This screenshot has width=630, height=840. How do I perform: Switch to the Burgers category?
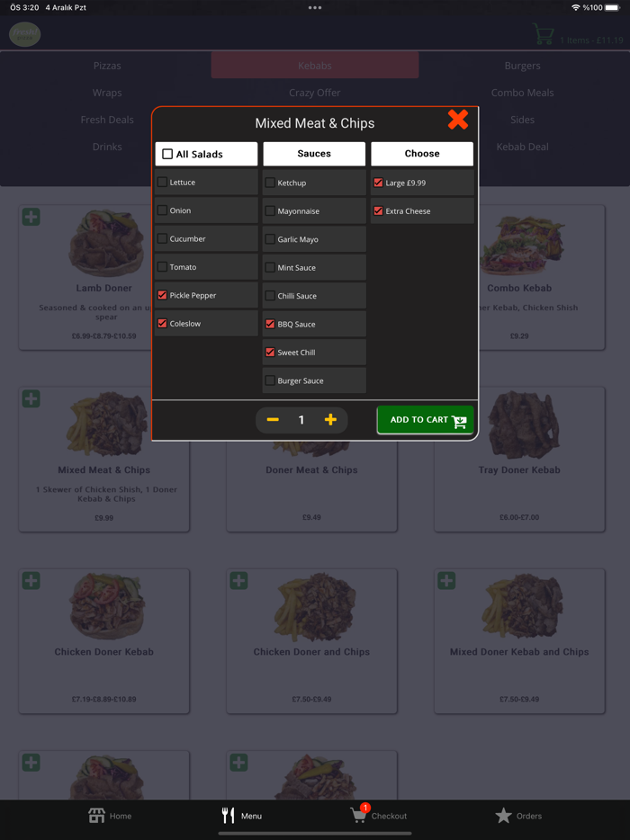pos(522,66)
